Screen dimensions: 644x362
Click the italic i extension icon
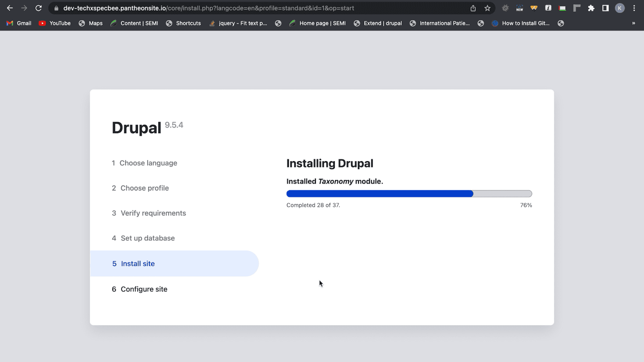tap(548, 8)
